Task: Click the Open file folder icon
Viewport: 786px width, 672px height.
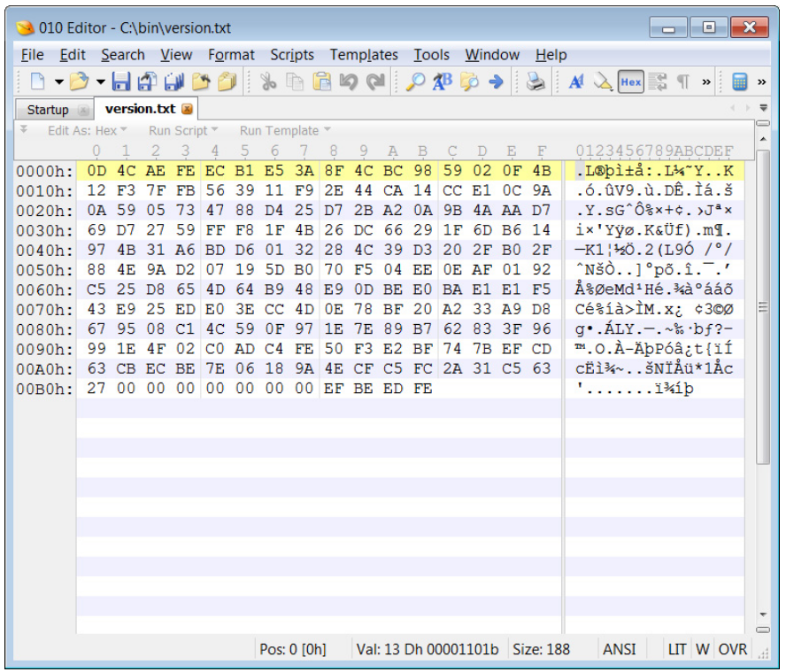Action: tap(79, 81)
